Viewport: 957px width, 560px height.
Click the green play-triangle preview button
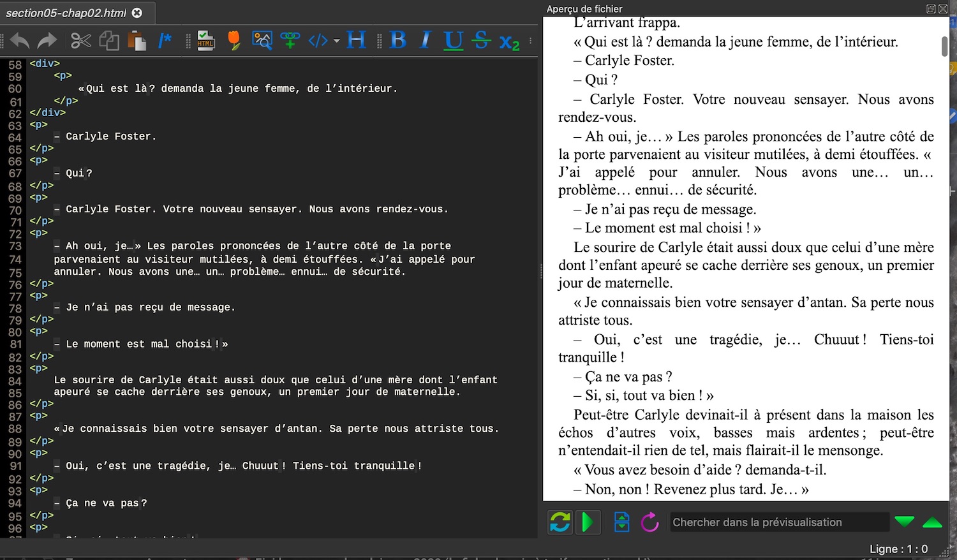[x=588, y=522]
